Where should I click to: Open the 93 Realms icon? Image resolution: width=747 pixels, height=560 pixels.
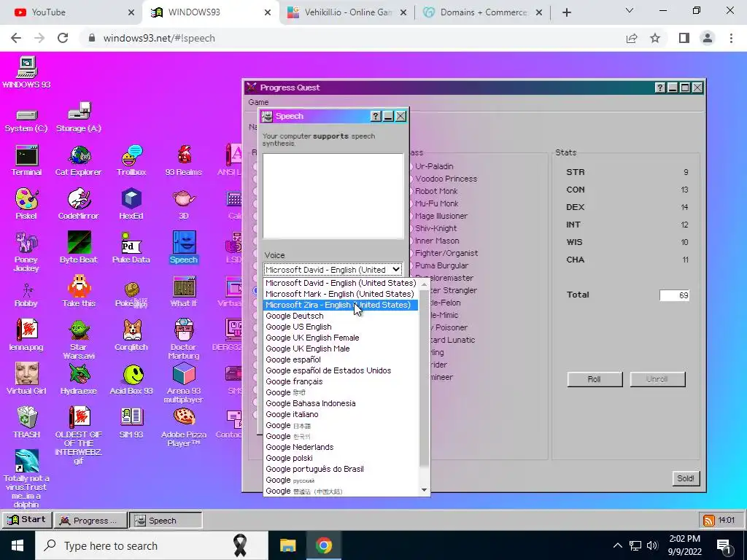coord(183,160)
